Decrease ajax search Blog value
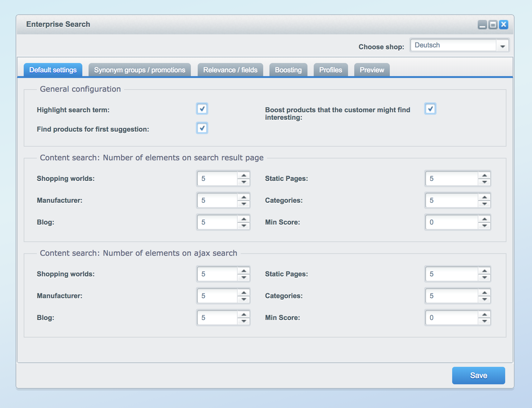The width and height of the screenshot is (532, 408). coord(244,321)
